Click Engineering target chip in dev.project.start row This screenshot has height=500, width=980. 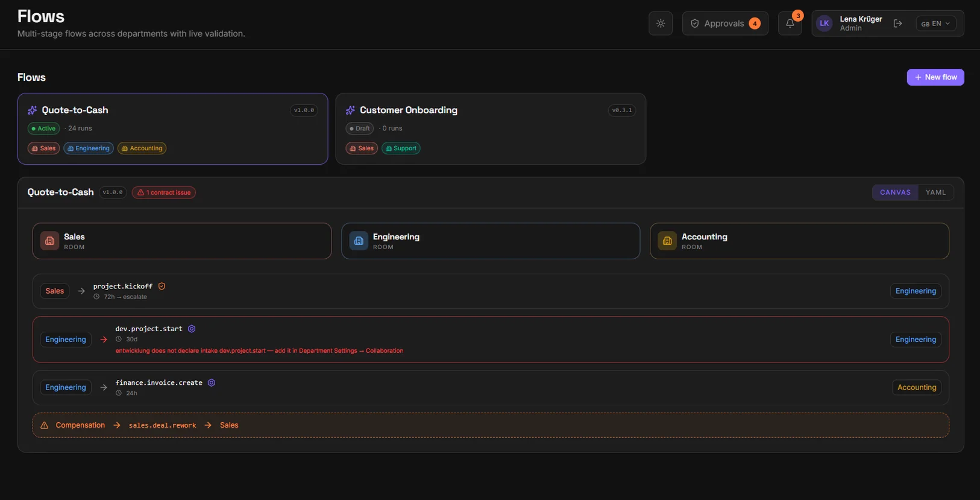916,340
